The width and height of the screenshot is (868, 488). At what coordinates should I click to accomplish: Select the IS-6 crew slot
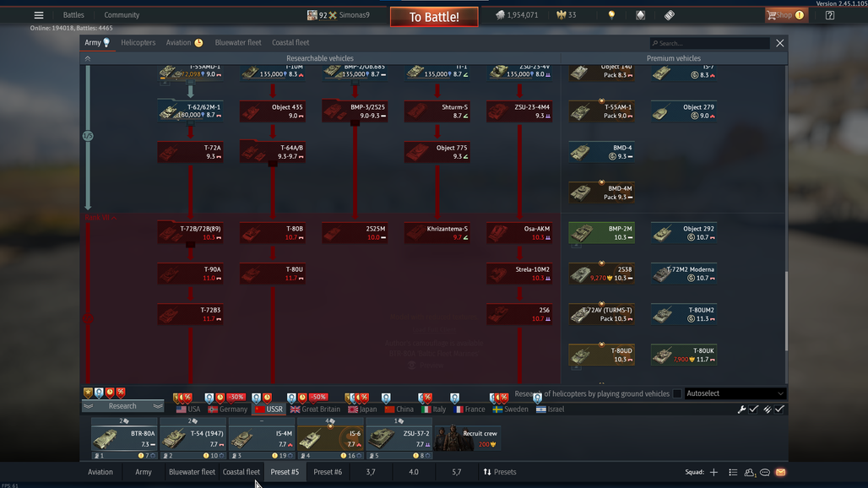pyautogui.click(x=330, y=439)
